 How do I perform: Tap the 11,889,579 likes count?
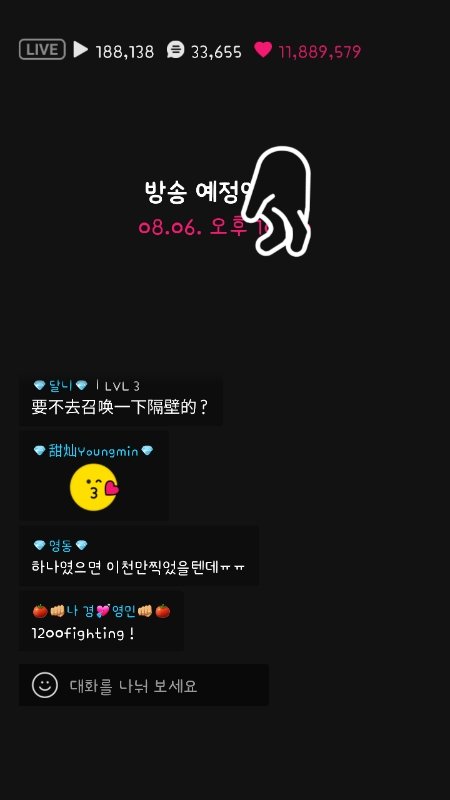coord(320,52)
